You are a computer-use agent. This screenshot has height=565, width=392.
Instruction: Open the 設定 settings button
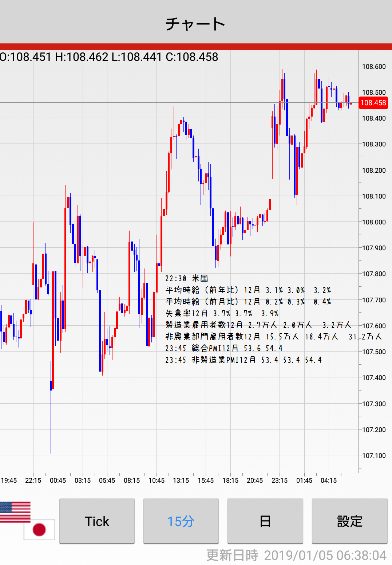(x=349, y=521)
